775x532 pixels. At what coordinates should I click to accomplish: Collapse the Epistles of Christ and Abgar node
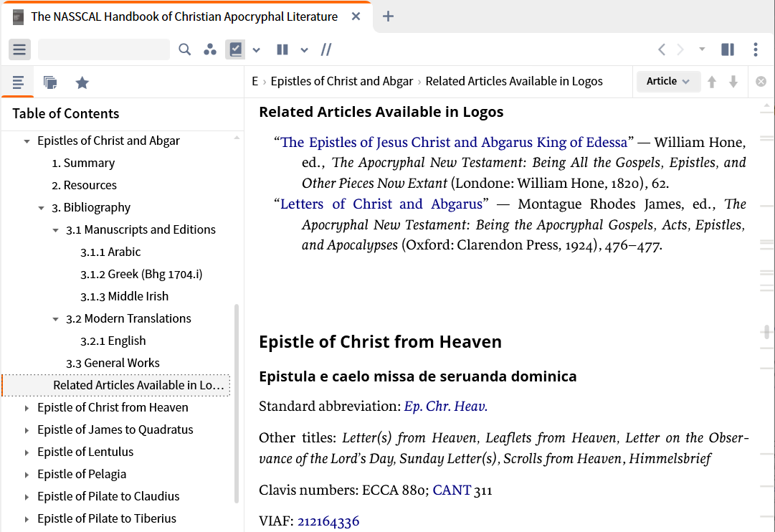coord(27,141)
